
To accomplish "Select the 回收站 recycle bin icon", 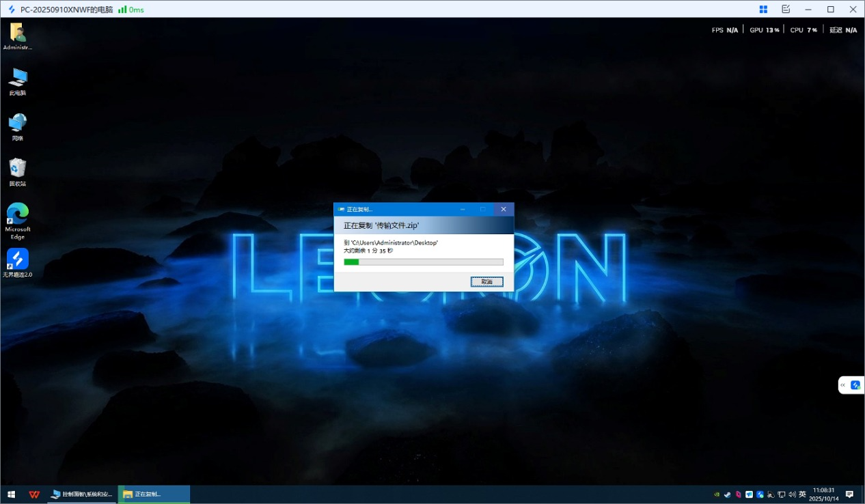I will (18, 172).
